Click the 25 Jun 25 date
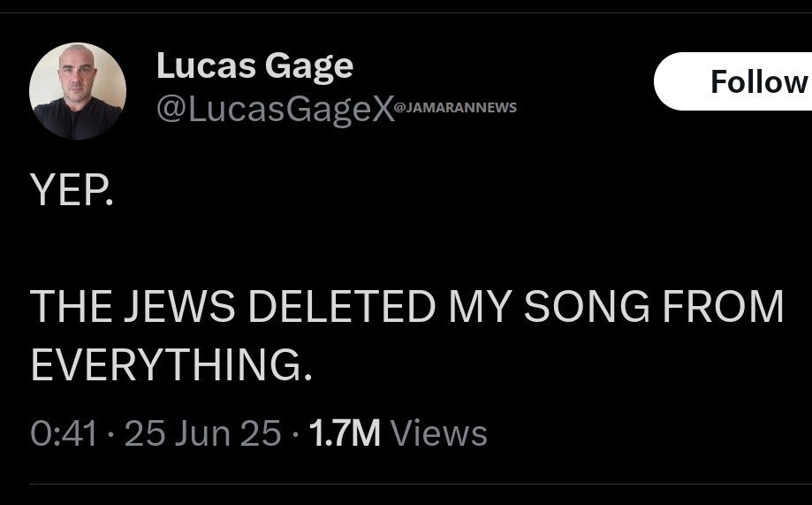The height and width of the screenshot is (505, 812). [x=203, y=433]
